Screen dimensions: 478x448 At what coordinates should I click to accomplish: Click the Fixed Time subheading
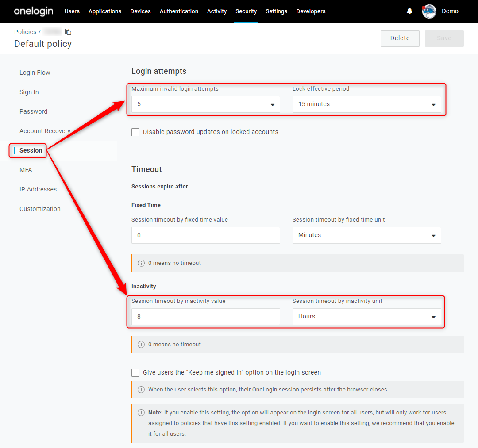[146, 205]
